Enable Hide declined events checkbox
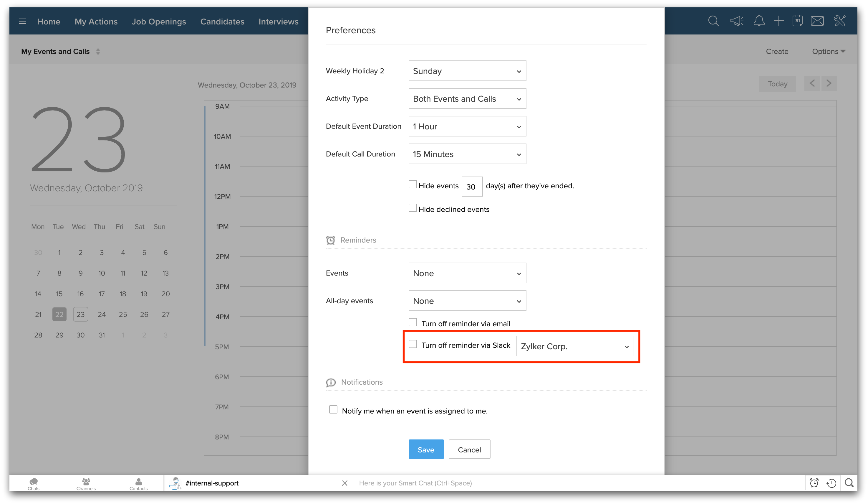868x504 pixels. pos(413,208)
